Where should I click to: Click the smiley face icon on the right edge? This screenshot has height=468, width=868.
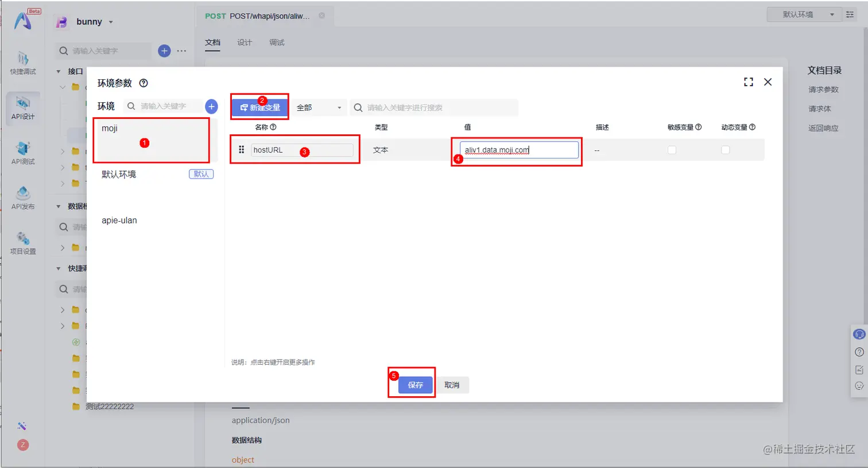tap(859, 386)
